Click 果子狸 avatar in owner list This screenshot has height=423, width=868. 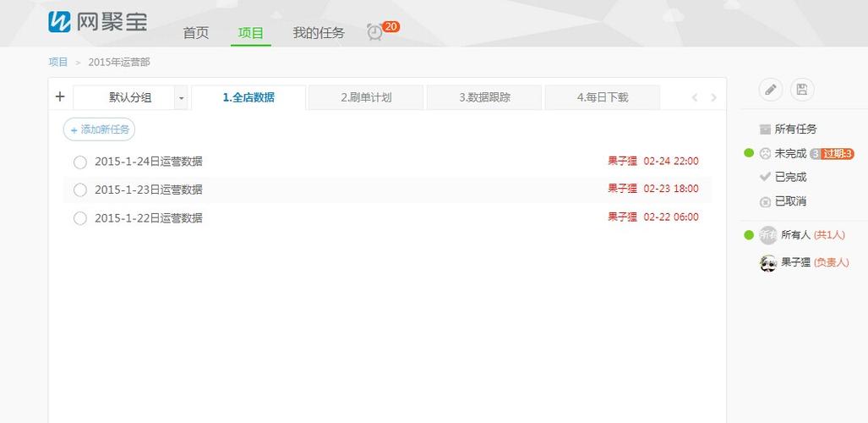pos(767,263)
